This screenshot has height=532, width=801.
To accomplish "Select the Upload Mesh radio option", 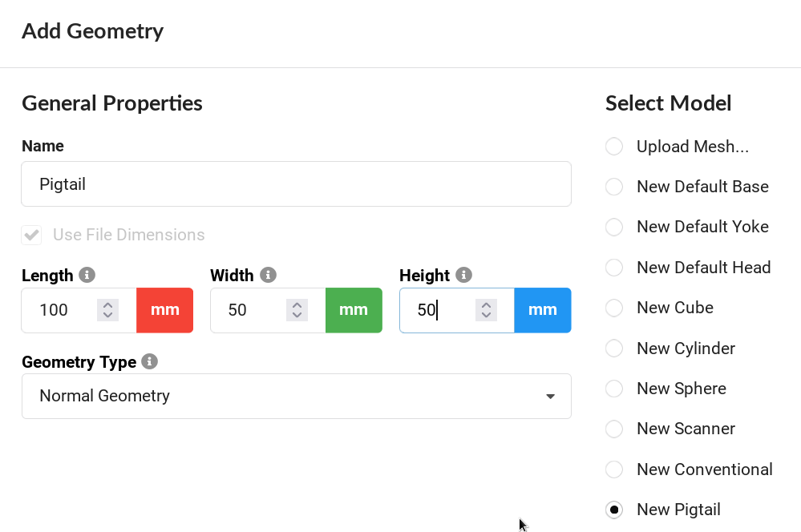I will 614,147.
